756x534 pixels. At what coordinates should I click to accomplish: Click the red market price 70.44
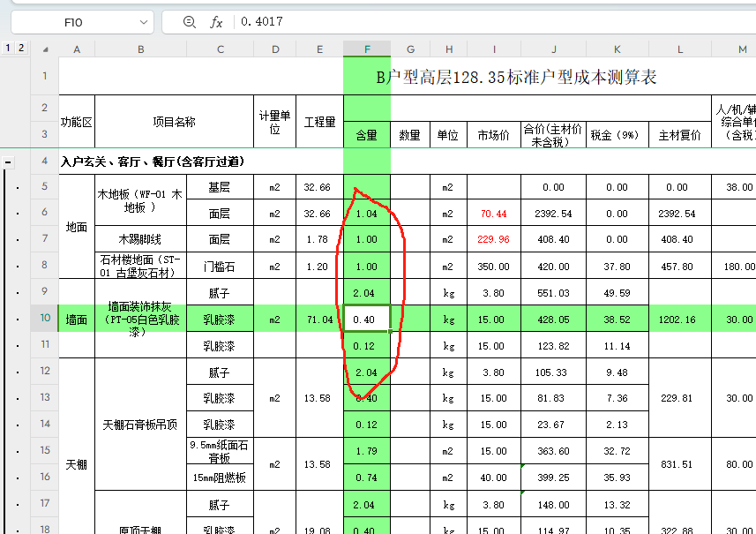coord(494,214)
